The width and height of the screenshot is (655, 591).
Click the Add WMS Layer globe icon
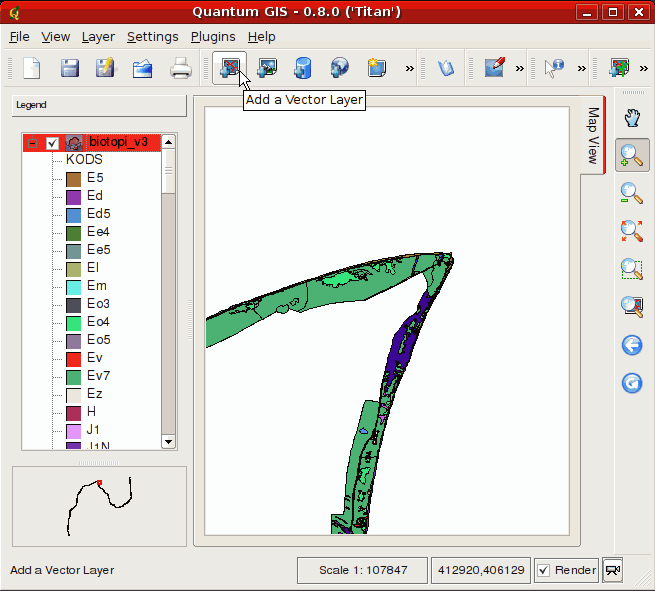point(339,68)
